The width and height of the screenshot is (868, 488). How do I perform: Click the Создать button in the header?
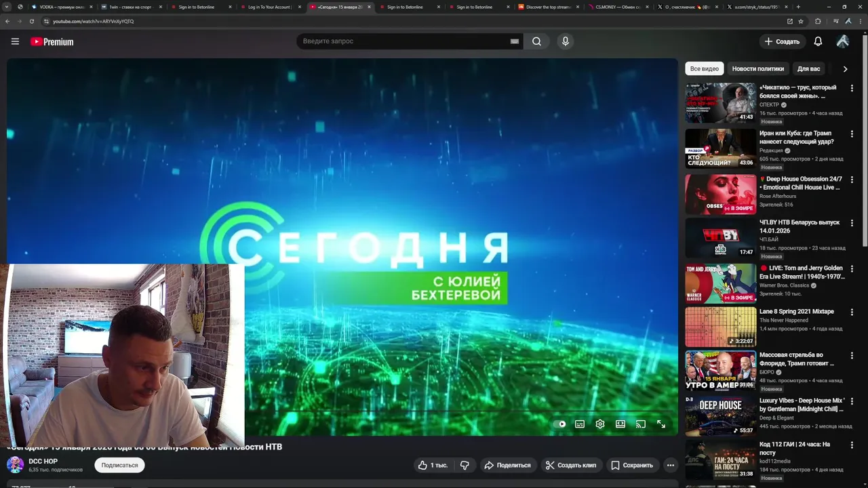782,41
